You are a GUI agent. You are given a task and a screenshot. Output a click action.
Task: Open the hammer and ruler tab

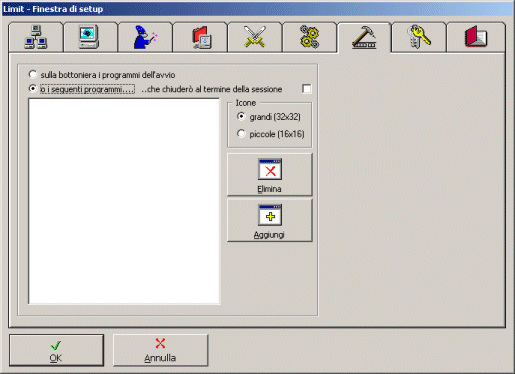pos(364,37)
